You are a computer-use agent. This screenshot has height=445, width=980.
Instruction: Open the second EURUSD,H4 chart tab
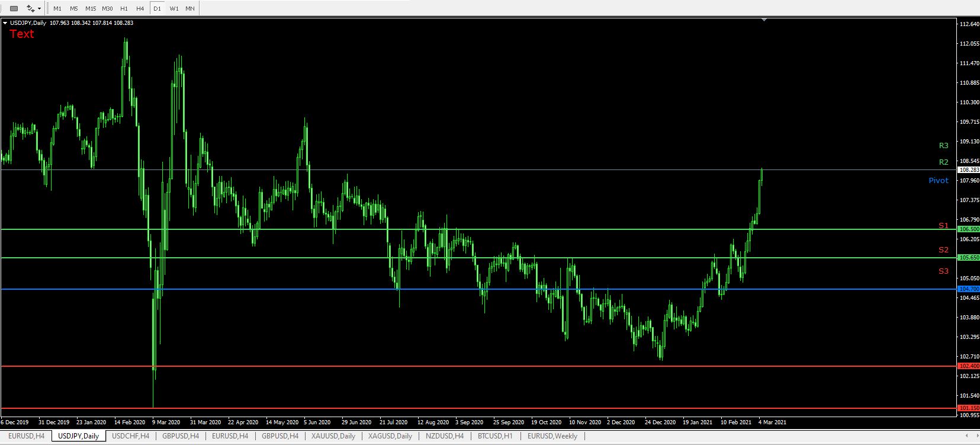tap(230, 436)
